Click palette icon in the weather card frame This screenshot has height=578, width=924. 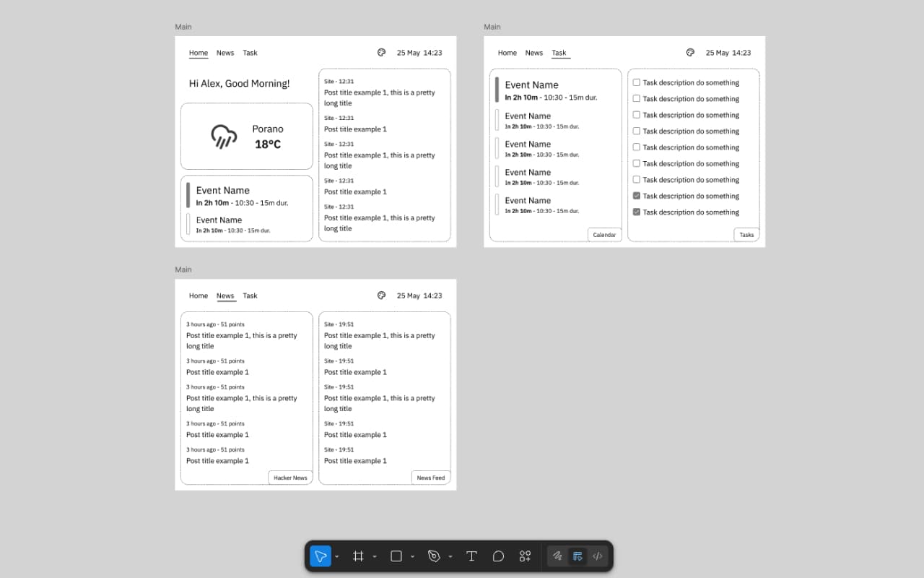pos(382,53)
